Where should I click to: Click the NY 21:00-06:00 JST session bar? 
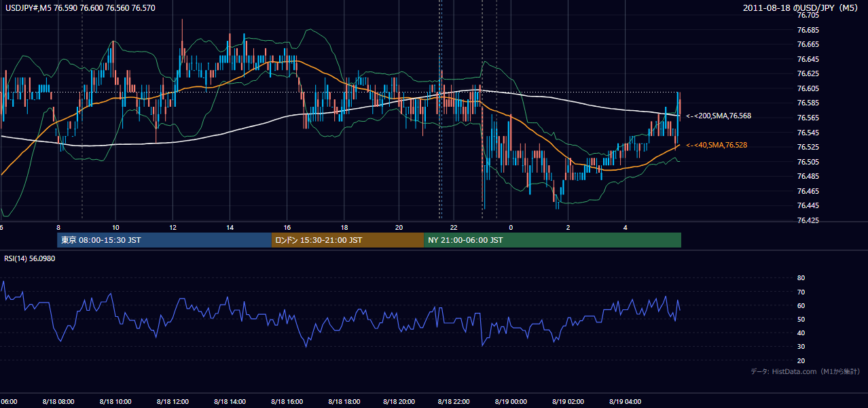[552, 240]
